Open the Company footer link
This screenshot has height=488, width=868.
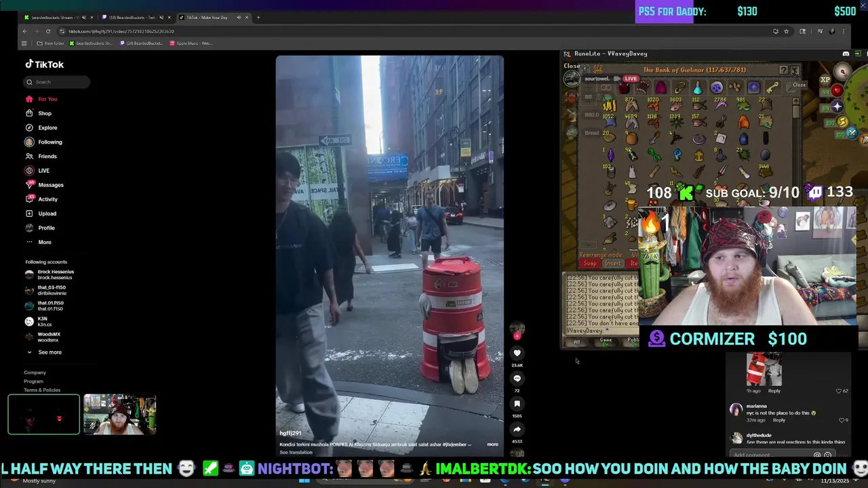[x=35, y=373]
